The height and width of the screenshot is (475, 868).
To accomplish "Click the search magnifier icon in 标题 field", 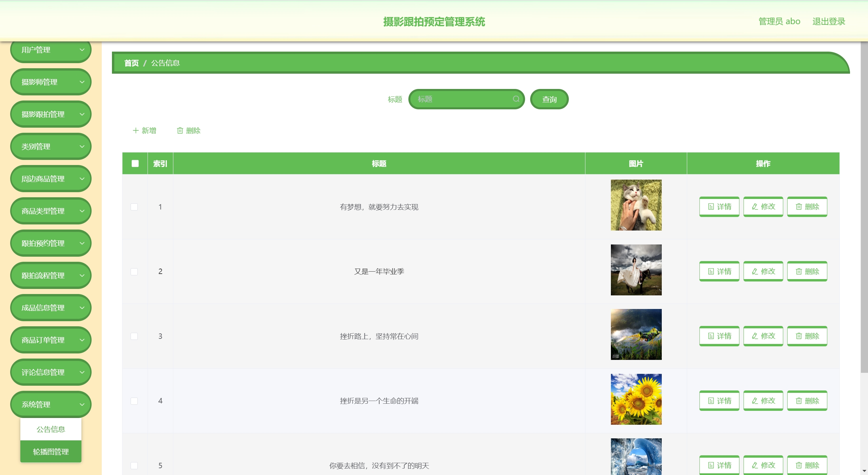I will pyautogui.click(x=516, y=99).
